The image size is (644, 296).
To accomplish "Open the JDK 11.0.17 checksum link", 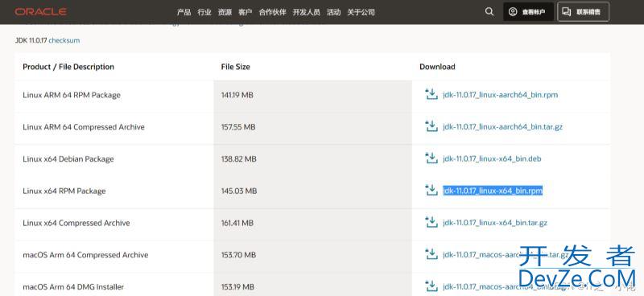I will click(x=64, y=41).
